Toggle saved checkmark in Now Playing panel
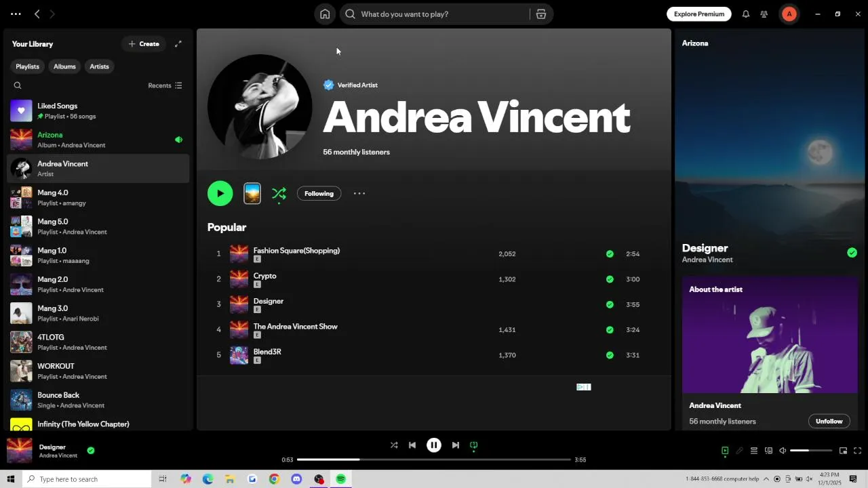 pyautogui.click(x=852, y=253)
